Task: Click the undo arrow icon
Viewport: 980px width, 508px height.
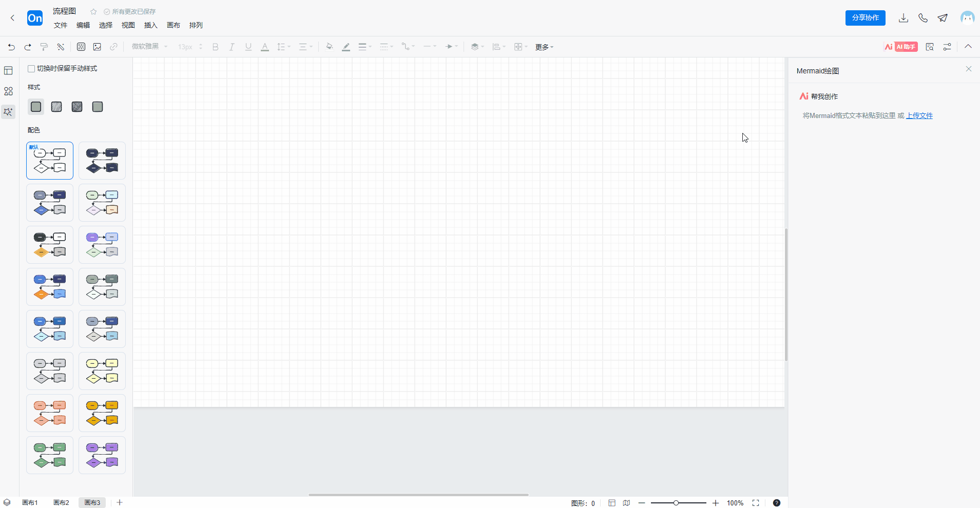Action: coord(11,47)
